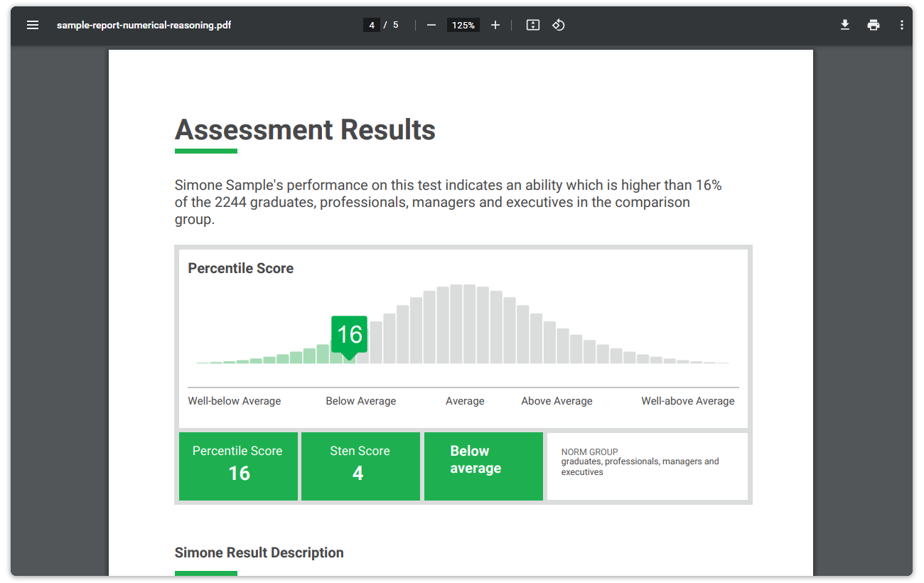Click the zoom out minus icon
924x583 pixels.
(431, 25)
